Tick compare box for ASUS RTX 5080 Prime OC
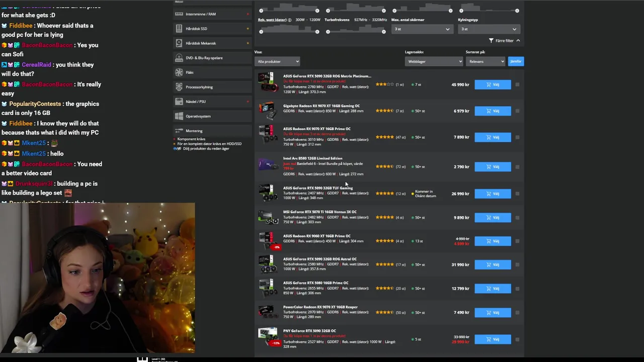The width and height of the screenshot is (644, 362). (x=517, y=288)
